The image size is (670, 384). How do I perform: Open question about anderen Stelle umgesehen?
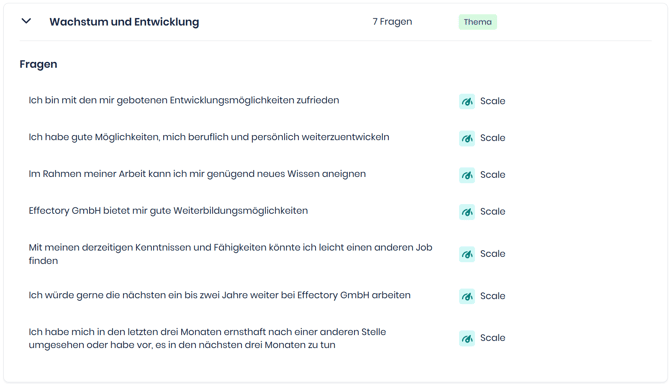pyautogui.click(x=207, y=338)
